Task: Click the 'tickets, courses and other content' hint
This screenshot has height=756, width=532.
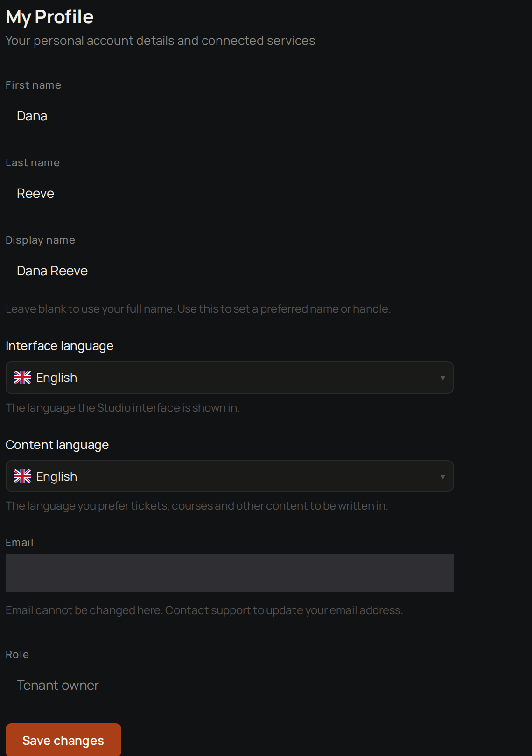Action: [196, 506]
